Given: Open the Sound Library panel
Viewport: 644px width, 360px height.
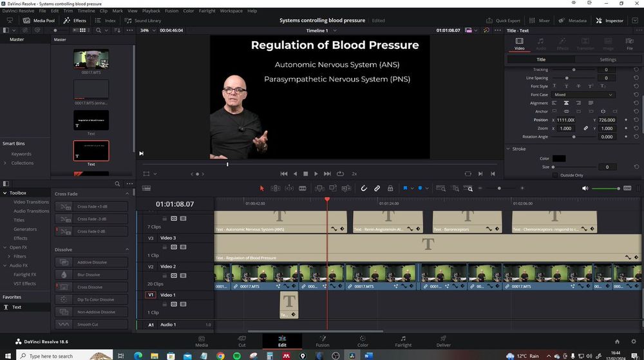Looking at the screenshot, I should 144,21.
